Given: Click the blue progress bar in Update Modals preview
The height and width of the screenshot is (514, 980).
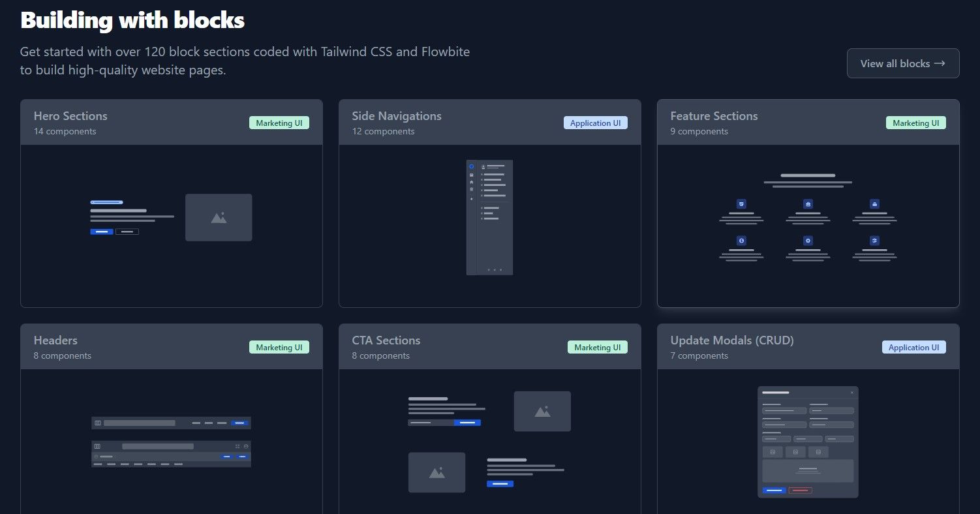Looking at the screenshot, I should 774,490.
